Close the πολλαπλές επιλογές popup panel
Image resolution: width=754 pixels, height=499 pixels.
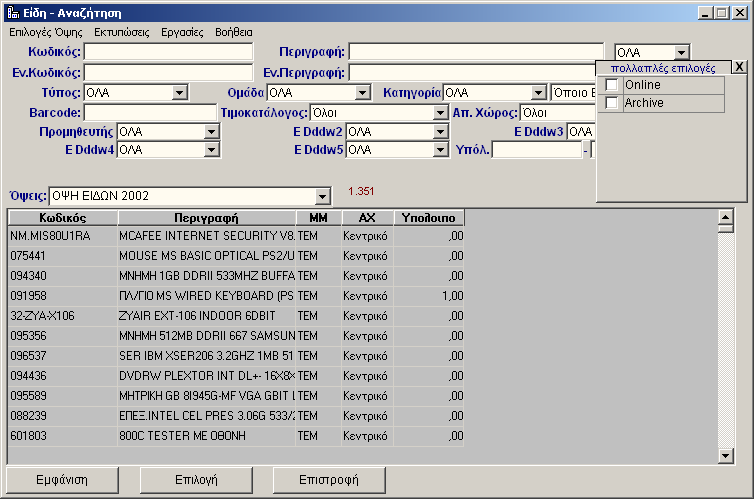(738, 67)
